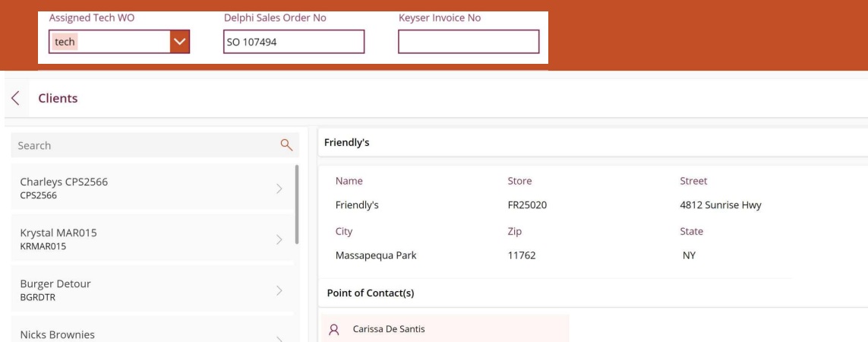Open the Carissa De Santis contact
This screenshot has height=342, width=868.
pyautogui.click(x=389, y=330)
